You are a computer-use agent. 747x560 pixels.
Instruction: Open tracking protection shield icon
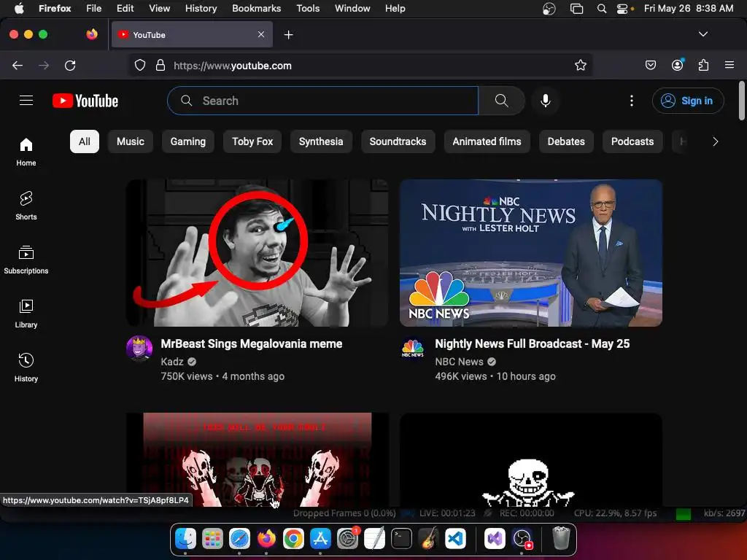(x=139, y=65)
